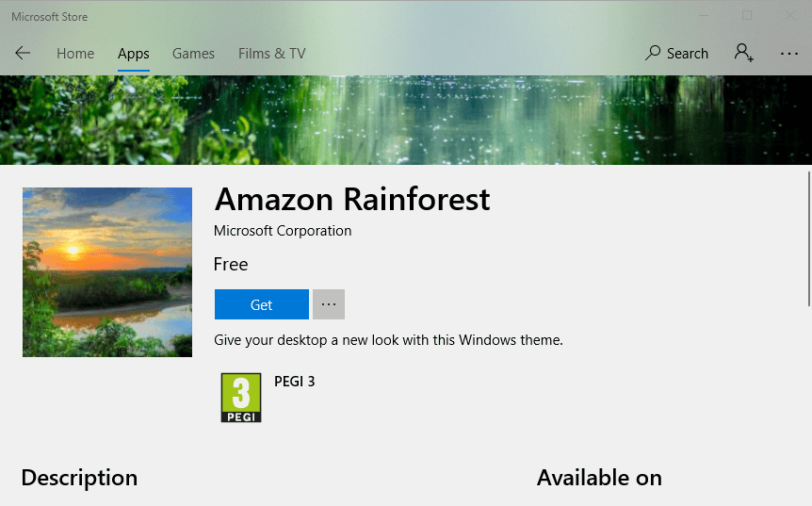Open the Home tab

tap(75, 54)
